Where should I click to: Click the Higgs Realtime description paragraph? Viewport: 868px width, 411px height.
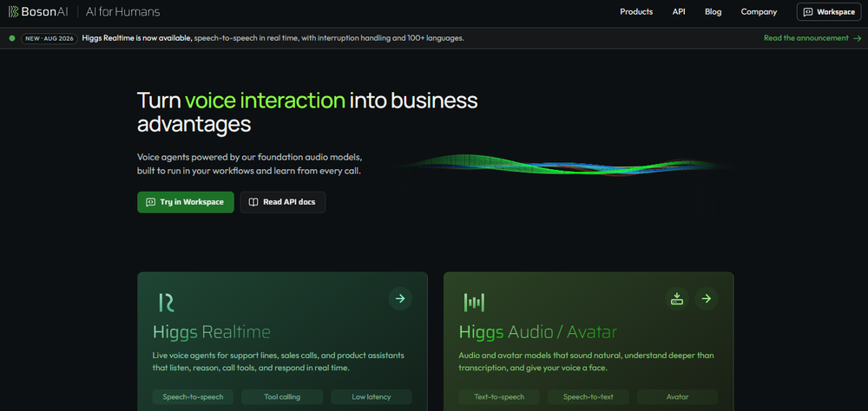(279, 362)
